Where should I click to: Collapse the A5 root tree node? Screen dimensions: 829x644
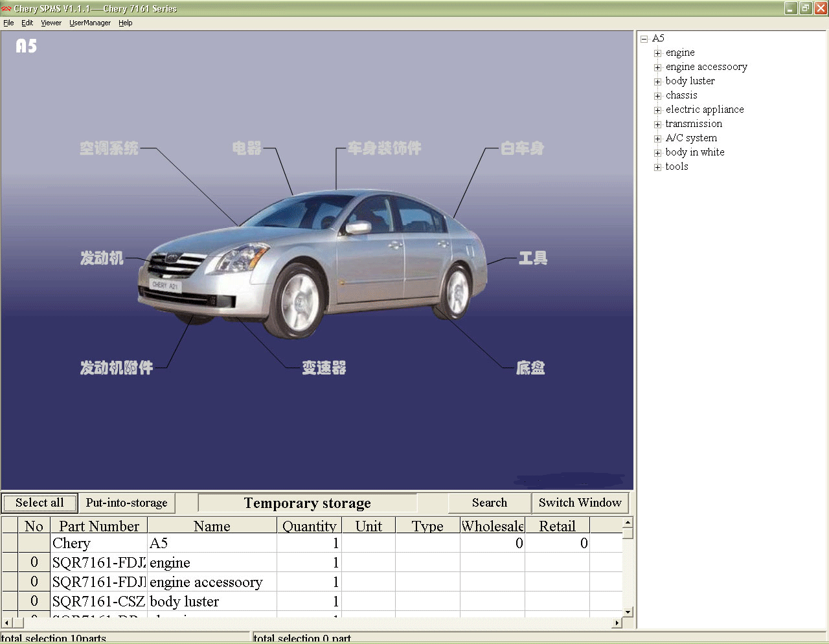644,39
